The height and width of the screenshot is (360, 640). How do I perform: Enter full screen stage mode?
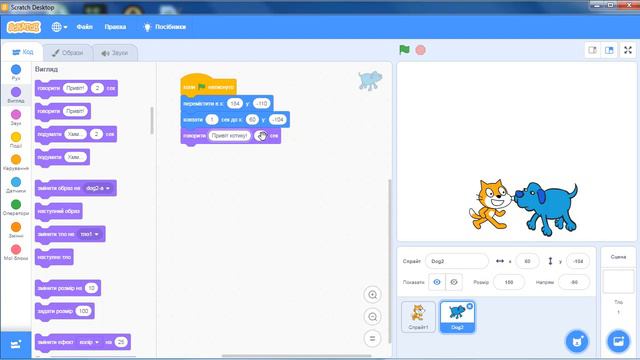(628, 50)
